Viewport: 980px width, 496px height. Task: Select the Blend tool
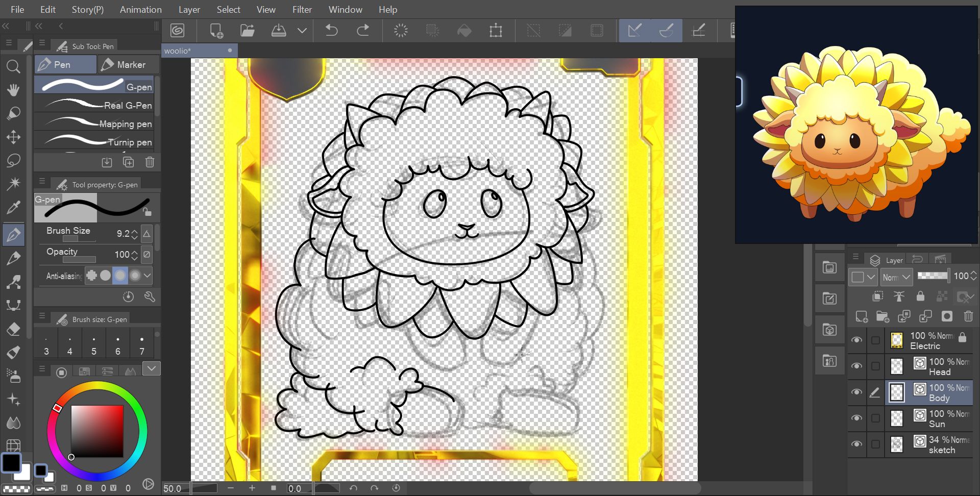click(13, 423)
